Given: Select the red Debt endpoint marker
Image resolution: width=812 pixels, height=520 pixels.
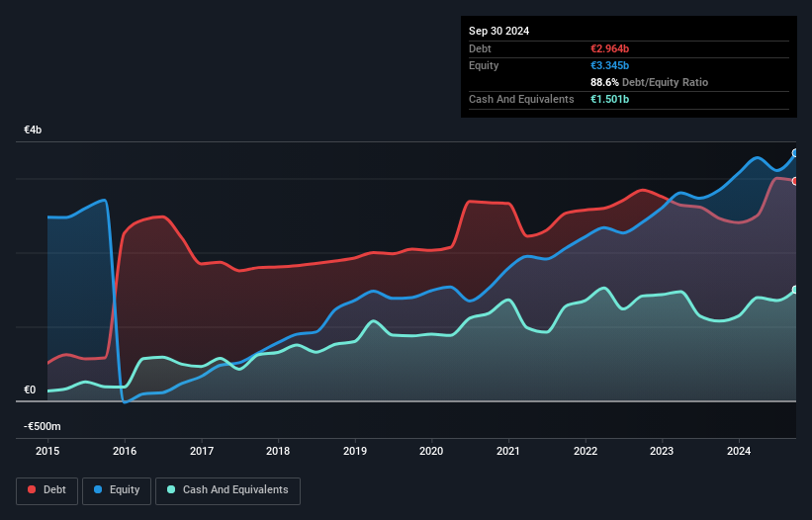Looking at the screenshot, I should pos(795,181).
